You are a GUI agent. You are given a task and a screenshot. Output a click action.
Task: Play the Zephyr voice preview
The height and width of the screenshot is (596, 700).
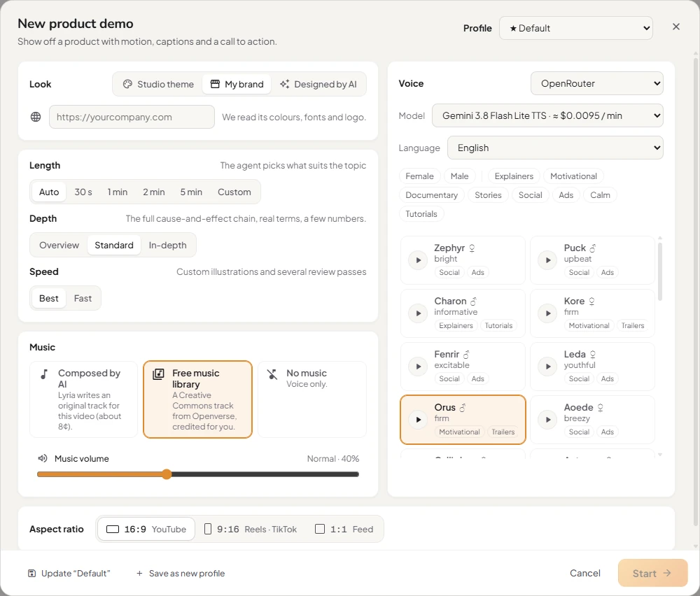[419, 260]
